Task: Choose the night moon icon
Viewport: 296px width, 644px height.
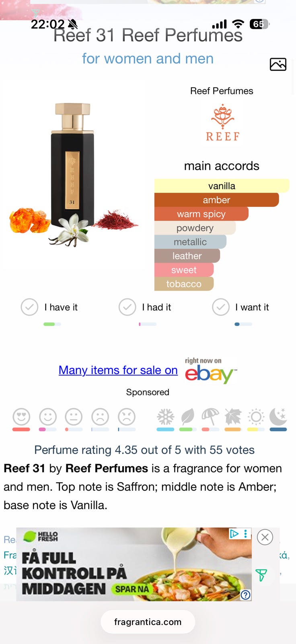Action: (278, 417)
